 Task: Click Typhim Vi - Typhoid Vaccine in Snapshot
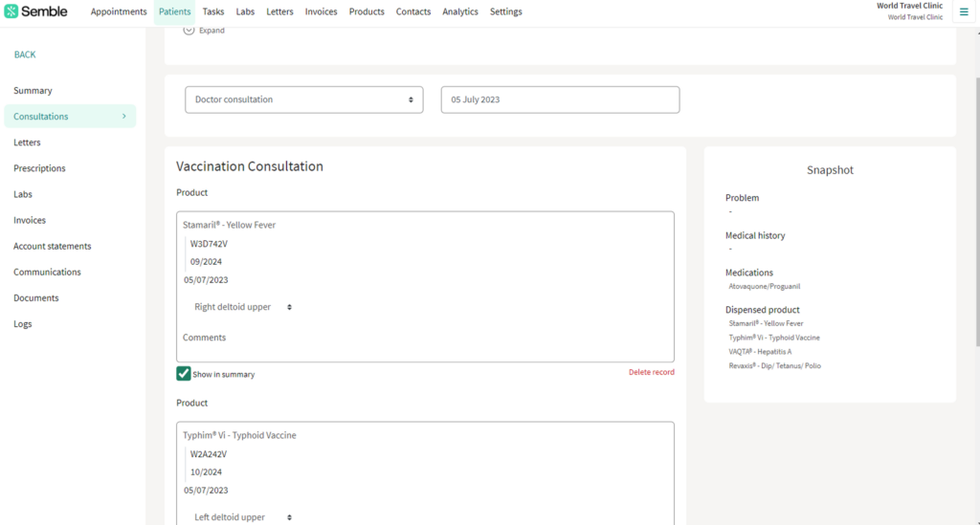(773, 338)
